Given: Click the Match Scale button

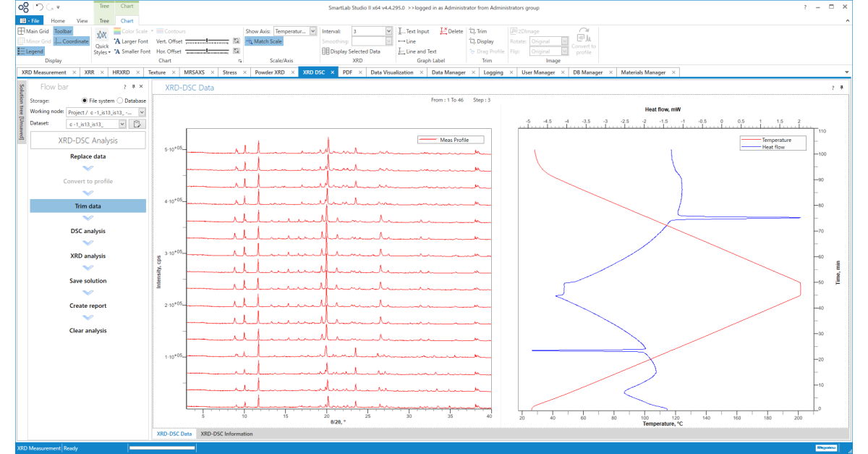Looking at the screenshot, I should click(265, 41).
